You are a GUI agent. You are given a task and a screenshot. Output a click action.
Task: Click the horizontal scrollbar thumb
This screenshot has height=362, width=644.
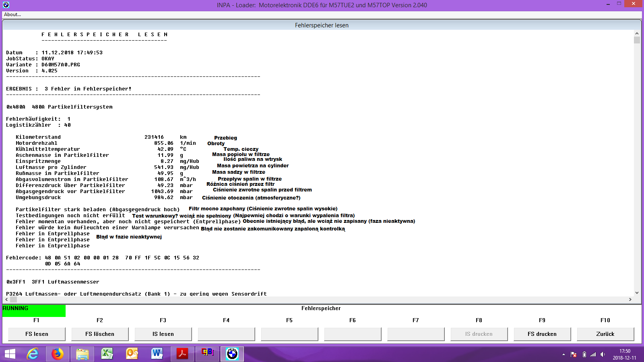13,300
